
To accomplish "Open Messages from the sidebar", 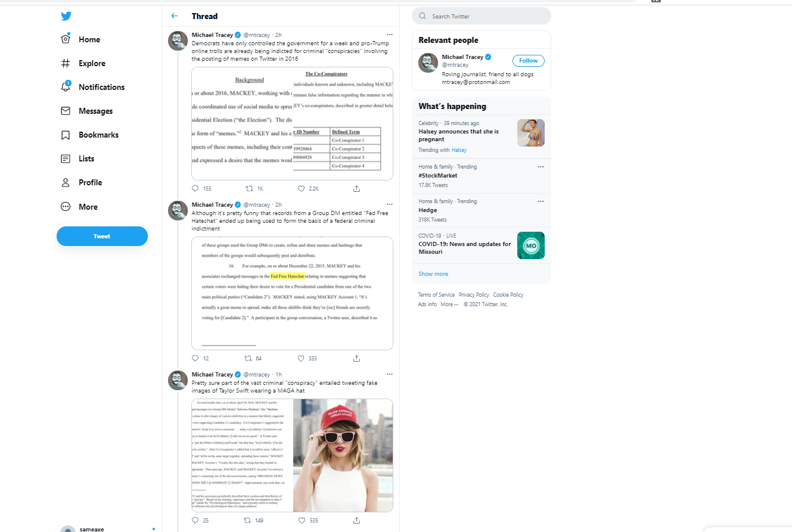I will click(x=87, y=111).
